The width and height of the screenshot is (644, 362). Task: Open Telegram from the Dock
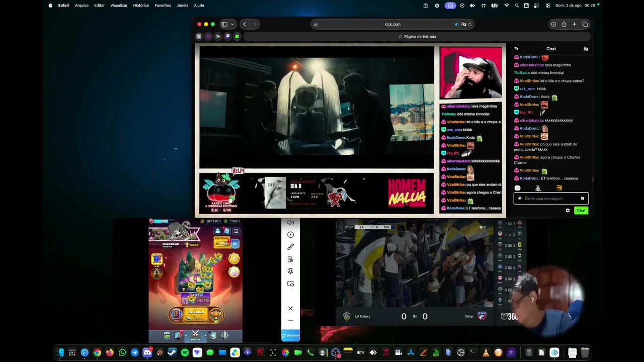point(135,352)
